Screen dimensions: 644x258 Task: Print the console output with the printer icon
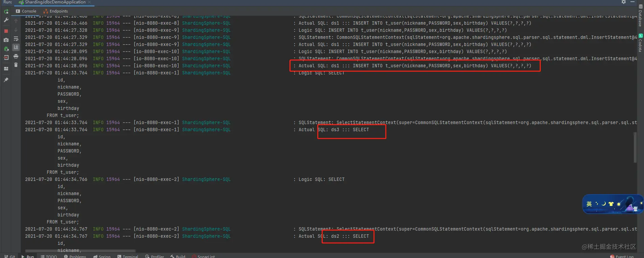pyautogui.click(x=16, y=56)
